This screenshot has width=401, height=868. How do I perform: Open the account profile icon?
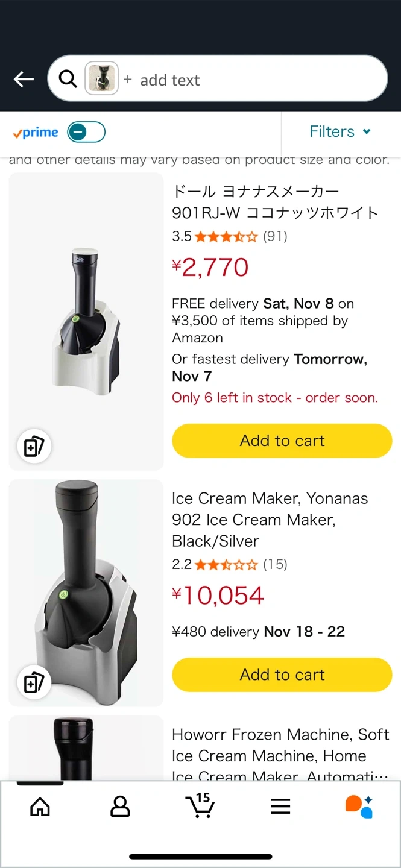120,806
